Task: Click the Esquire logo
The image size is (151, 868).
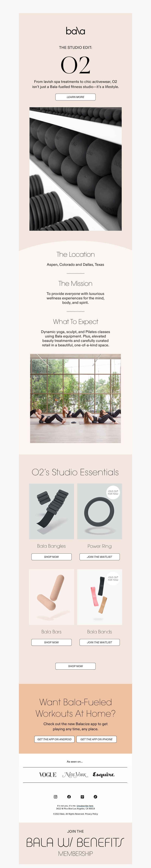Action: [x=104, y=774]
